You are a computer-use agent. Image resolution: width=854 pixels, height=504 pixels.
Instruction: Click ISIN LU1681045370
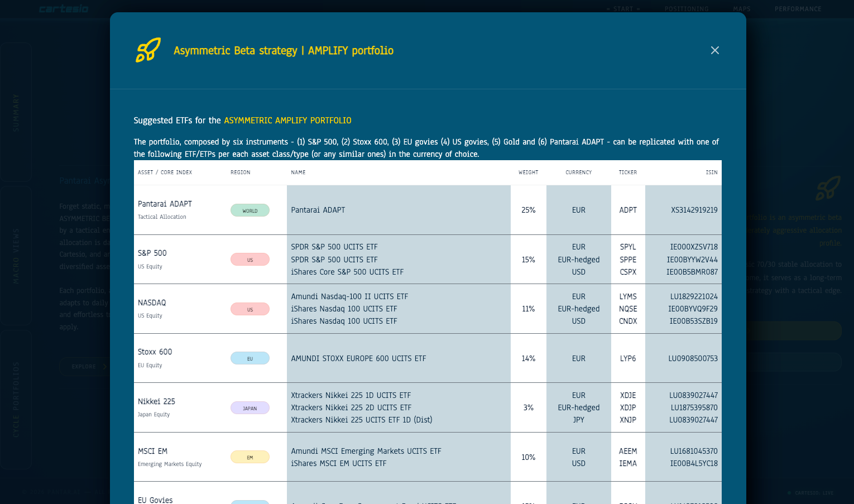point(694,452)
